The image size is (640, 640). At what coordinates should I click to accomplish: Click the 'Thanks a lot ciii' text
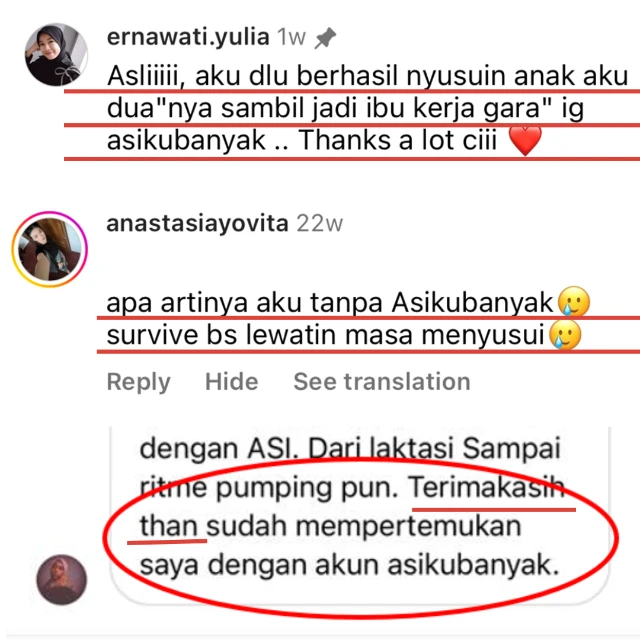pyautogui.click(x=398, y=140)
